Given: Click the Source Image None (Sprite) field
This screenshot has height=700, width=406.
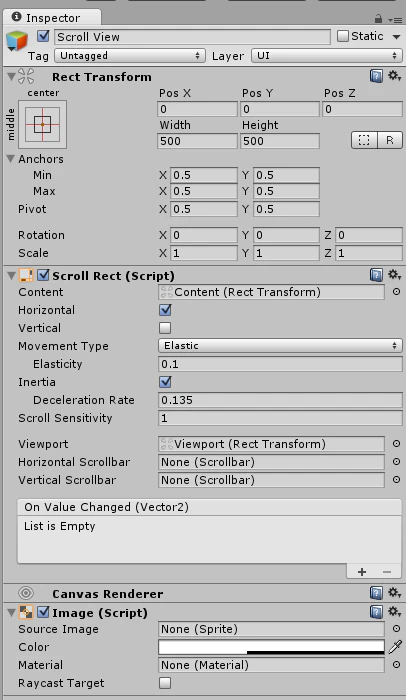Looking at the screenshot, I should (271, 629).
